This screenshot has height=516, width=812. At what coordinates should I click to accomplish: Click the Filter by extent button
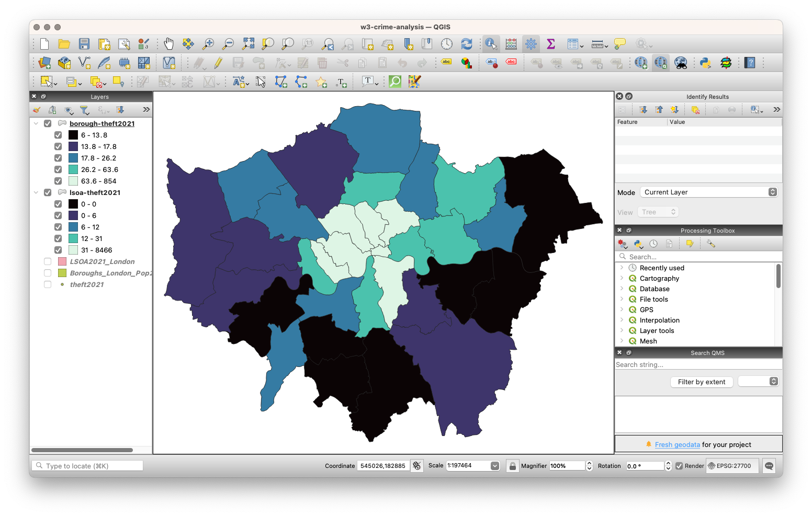[702, 382]
